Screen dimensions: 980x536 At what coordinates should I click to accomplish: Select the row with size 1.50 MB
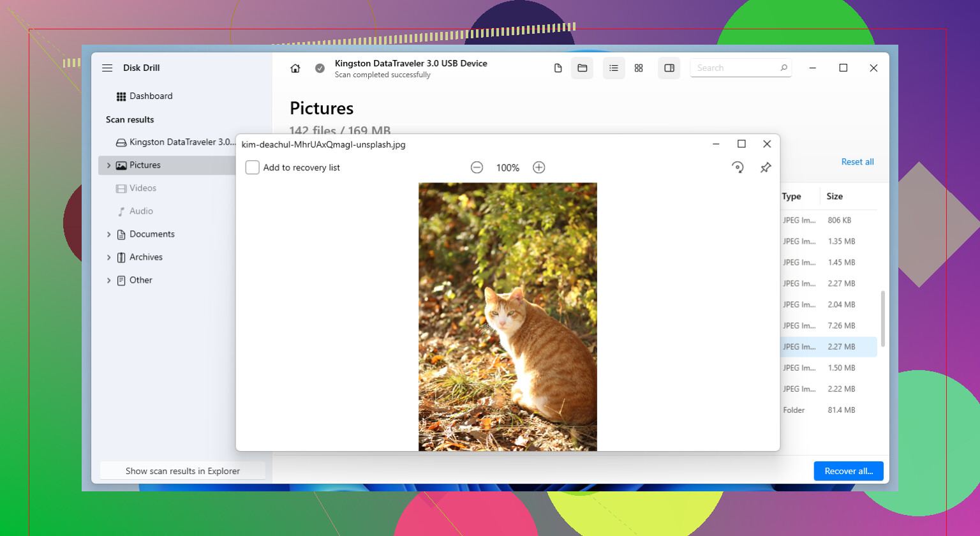[x=828, y=368]
